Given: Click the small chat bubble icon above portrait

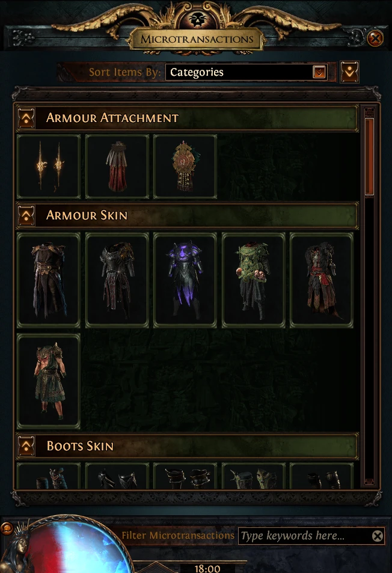Looking at the screenshot, I should coord(7,528).
